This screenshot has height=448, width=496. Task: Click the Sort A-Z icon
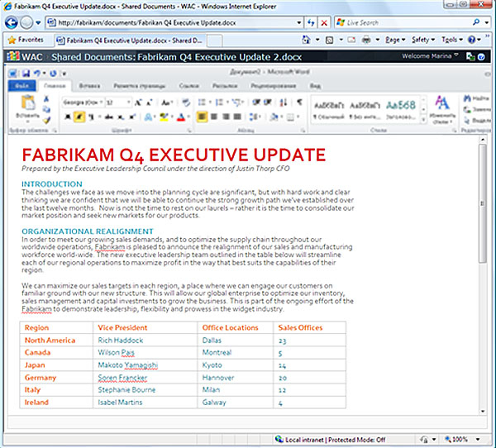pyautogui.click(x=284, y=102)
